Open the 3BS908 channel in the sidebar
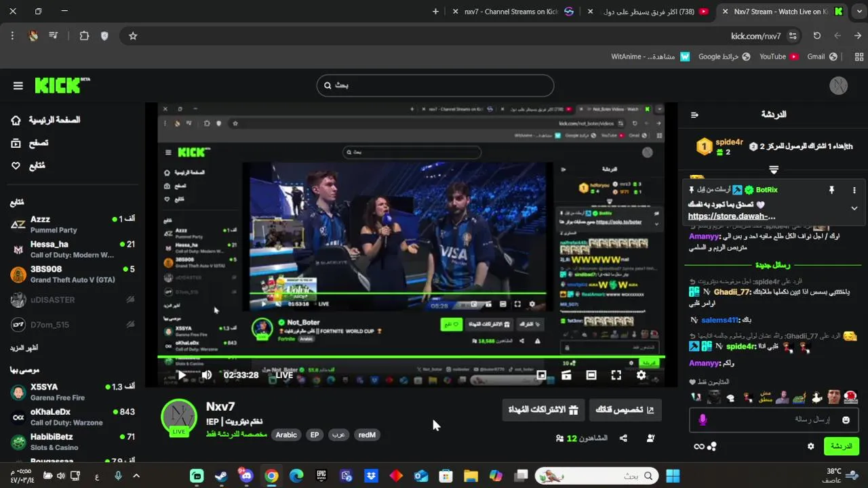This screenshot has width=868, height=488. tap(72, 274)
